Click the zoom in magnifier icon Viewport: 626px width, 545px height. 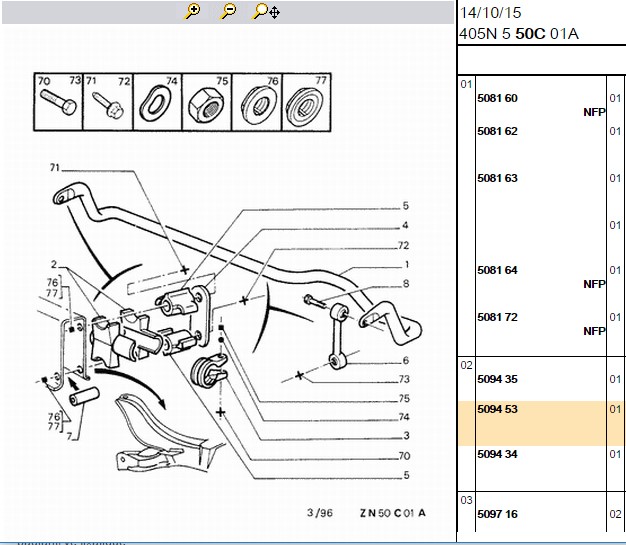(192, 12)
